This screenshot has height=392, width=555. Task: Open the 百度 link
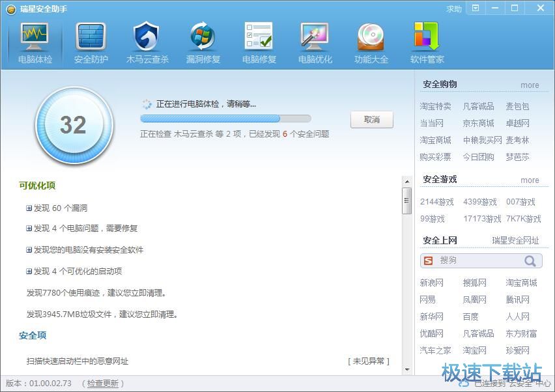(x=470, y=316)
